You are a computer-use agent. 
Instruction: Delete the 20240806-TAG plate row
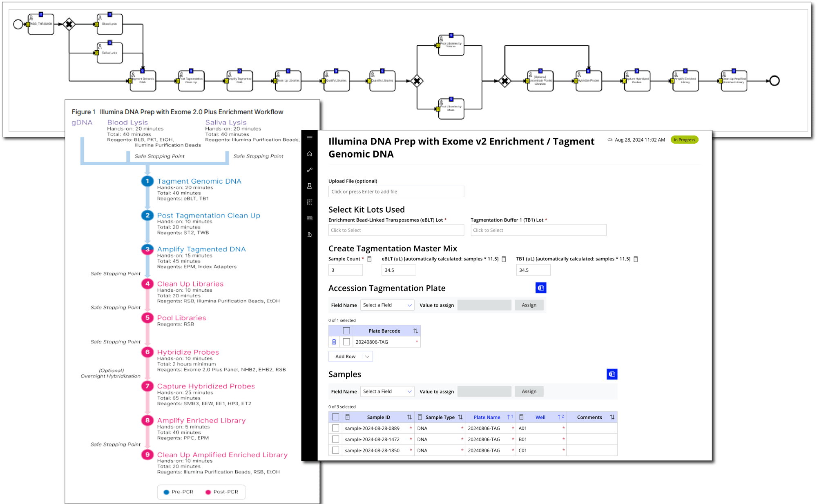coord(334,342)
